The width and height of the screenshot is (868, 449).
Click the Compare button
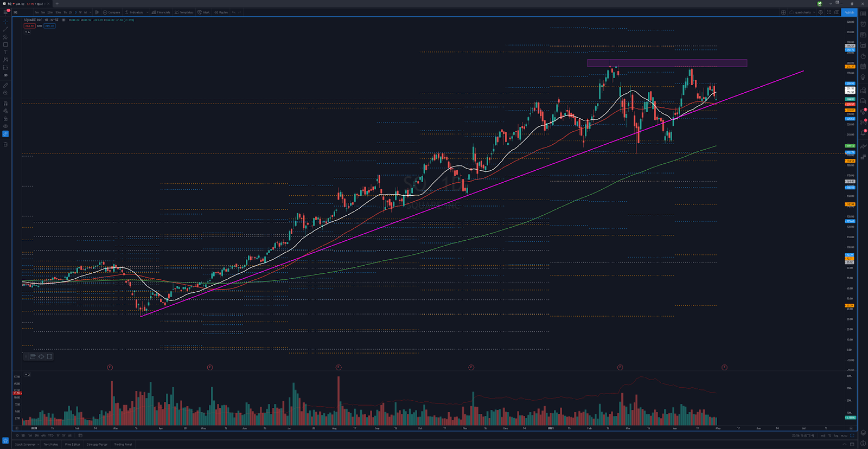tap(111, 12)
